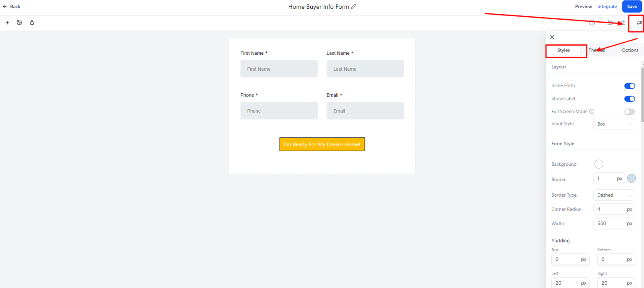This screenshot has width=644, height=288.
Task: Turn off the Show Label toggle
Action: tap(629, 98)
